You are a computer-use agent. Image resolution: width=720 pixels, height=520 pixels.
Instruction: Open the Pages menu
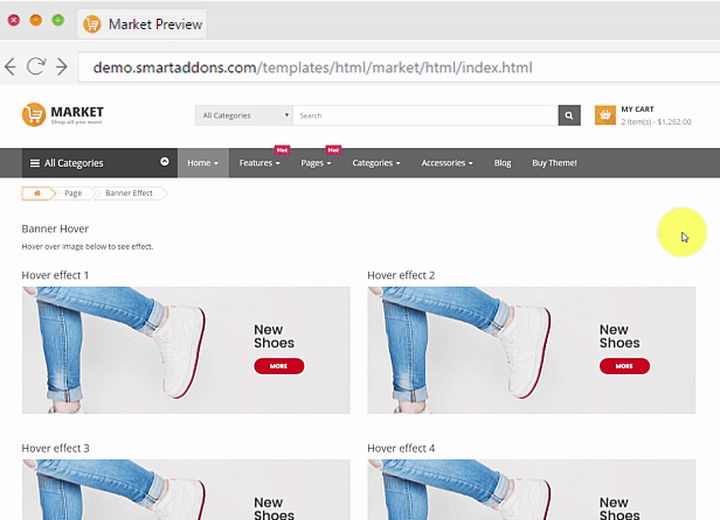pos(316,163)
